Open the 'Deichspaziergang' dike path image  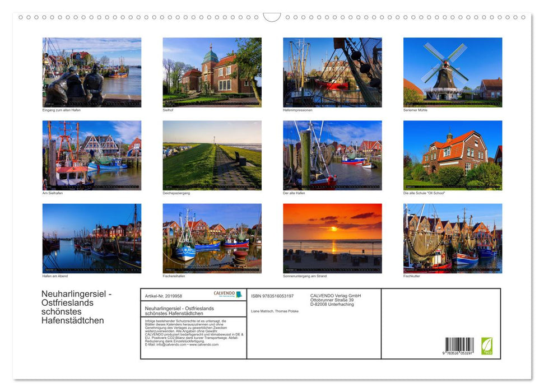212,155
